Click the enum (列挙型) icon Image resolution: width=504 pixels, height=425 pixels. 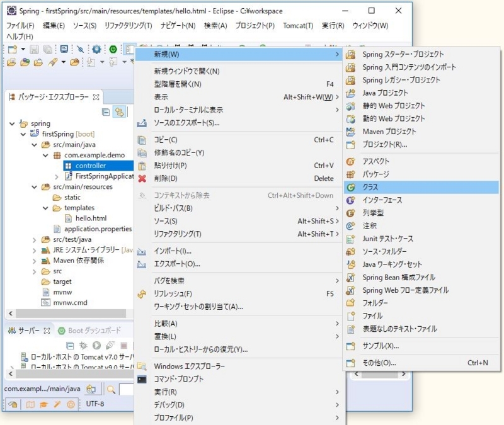point(351,213)
